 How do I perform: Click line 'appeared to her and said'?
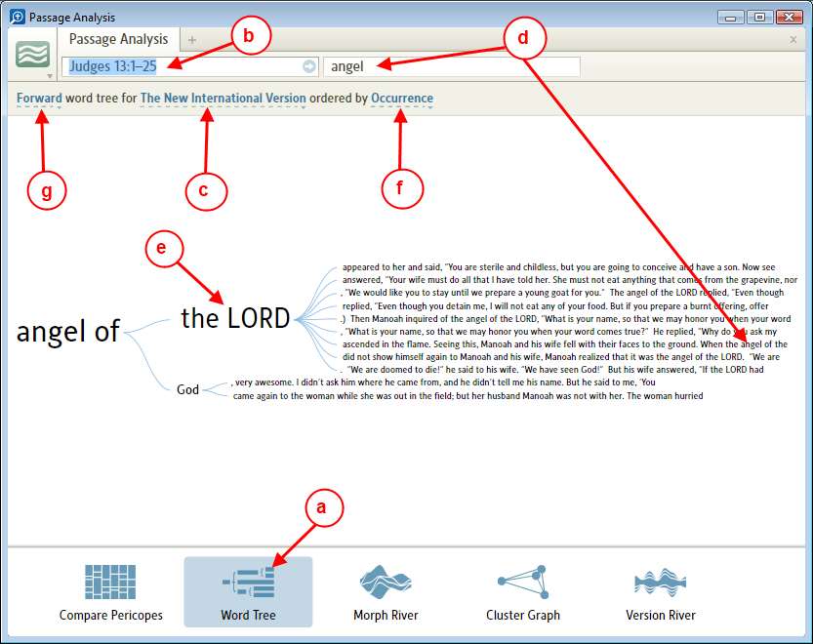558,267
